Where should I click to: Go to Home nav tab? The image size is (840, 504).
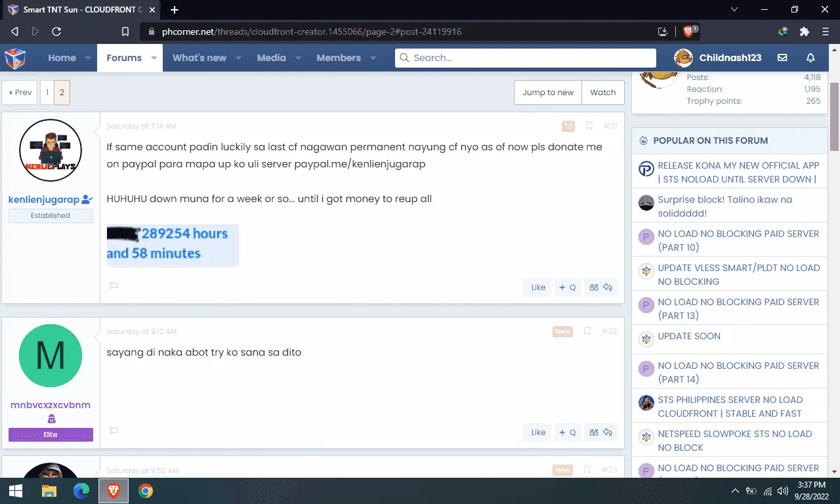(62, 58)
